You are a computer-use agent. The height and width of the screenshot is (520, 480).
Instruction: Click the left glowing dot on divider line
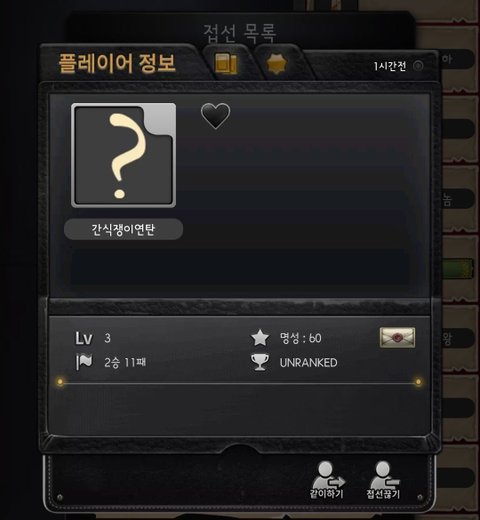(60, 381)
